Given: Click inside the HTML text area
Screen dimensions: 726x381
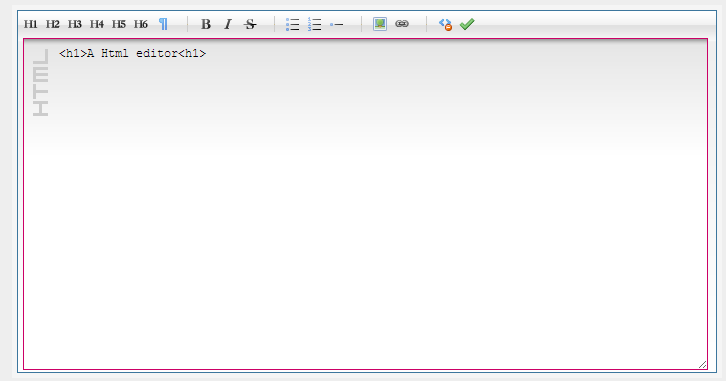Looking at the screenshot, I should (x=365, y=204).
